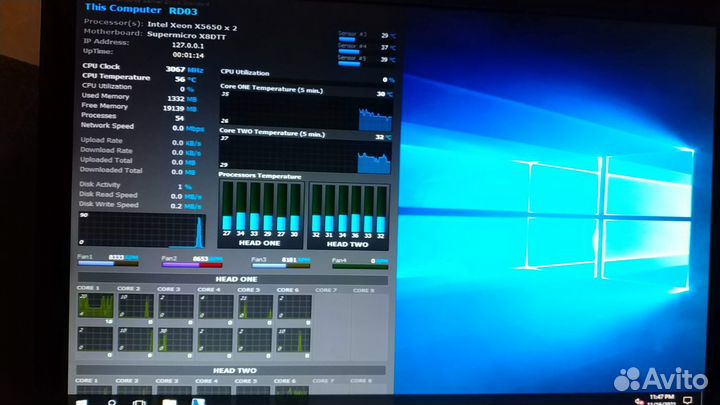This screenshot has width=720, height=405.
Task: Click the 'CORE 7' label in Head One
Action: 326,290
